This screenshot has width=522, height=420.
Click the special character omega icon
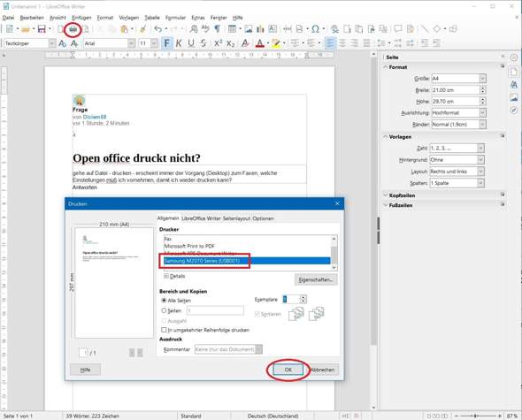tap(315, 29)
